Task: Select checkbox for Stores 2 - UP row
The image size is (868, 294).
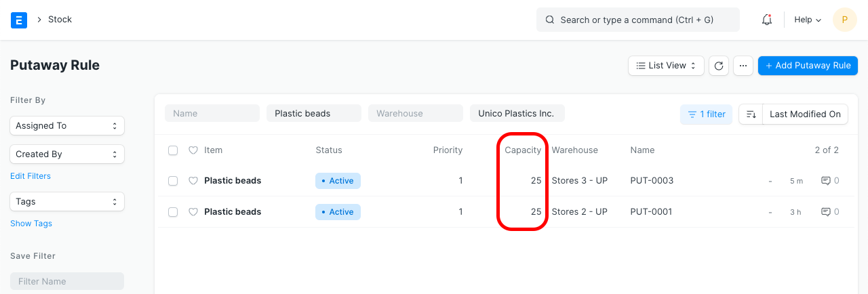Action: click(173, 212)
